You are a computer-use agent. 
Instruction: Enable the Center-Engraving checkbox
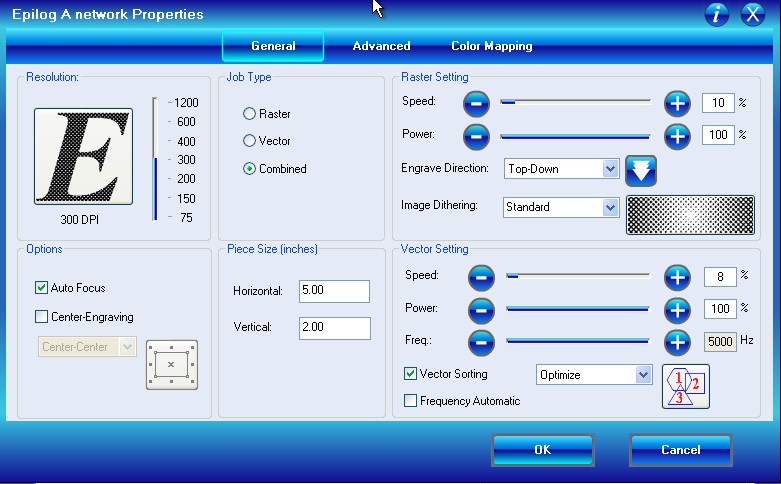pyautogui.click(x=41, y=317)
